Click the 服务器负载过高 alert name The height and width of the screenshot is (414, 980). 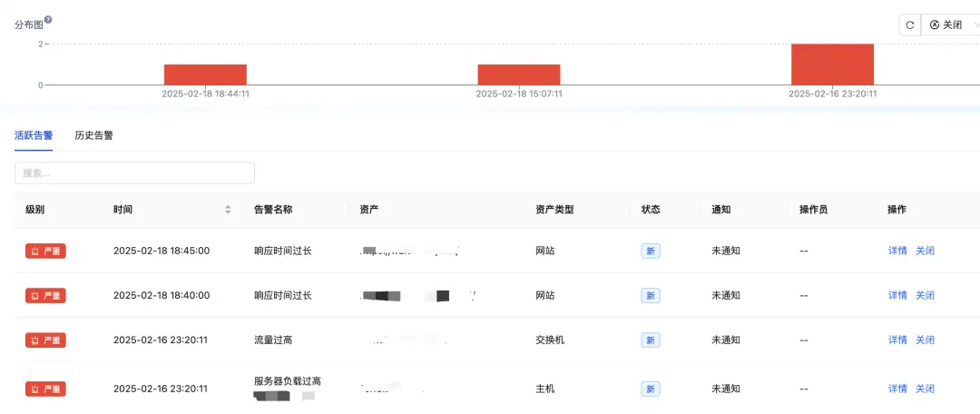click(288, 380)
